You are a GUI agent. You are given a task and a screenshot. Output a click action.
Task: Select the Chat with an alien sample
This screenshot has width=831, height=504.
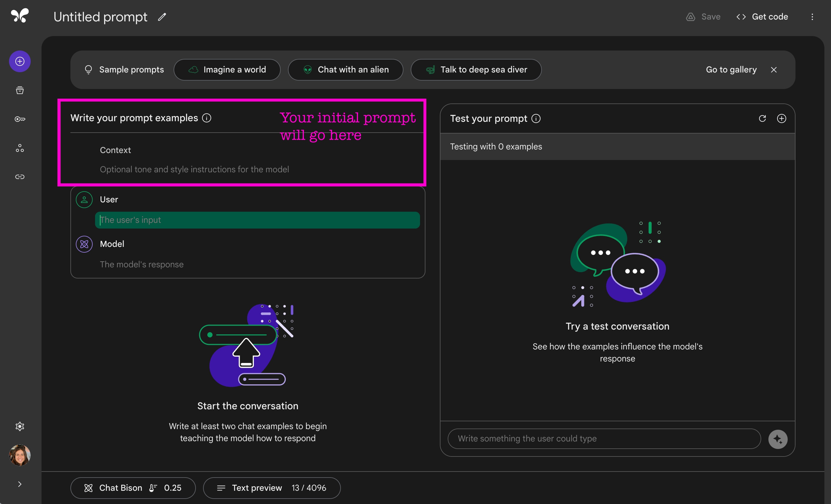click(x=345, y=70)
